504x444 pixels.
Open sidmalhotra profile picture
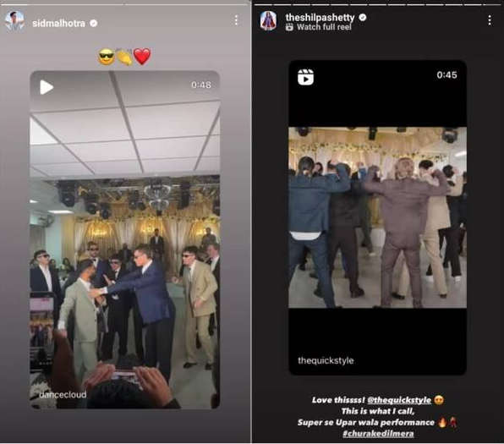click(x=14, y=21)
